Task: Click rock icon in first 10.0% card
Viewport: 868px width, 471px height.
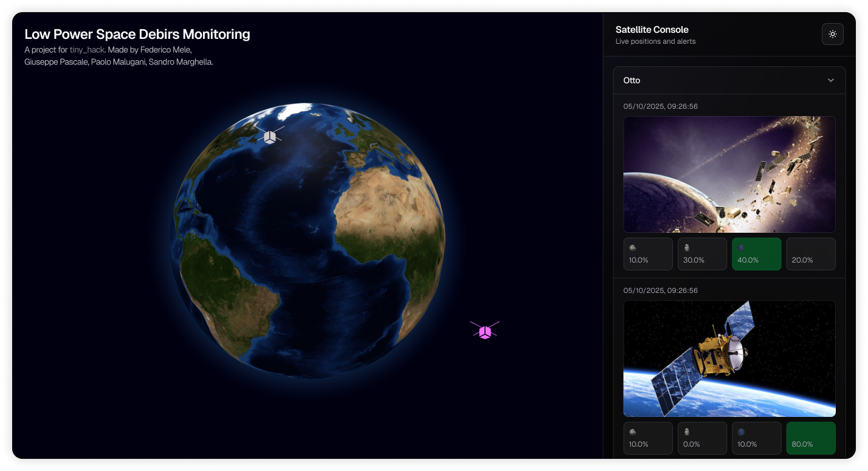Action: 633,248
